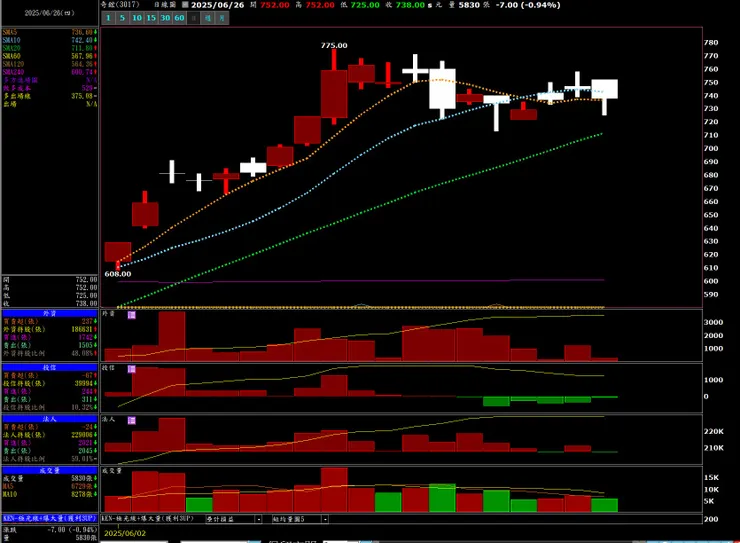Click the 10.32% trust holding ratio
The image size is (740, 543).
pos(84,407)
